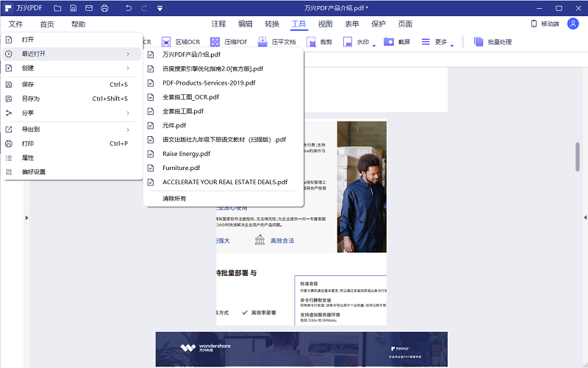The image size is (588, 368).
Task: Switch to the 视图 tab
Action: click(325, 24)
